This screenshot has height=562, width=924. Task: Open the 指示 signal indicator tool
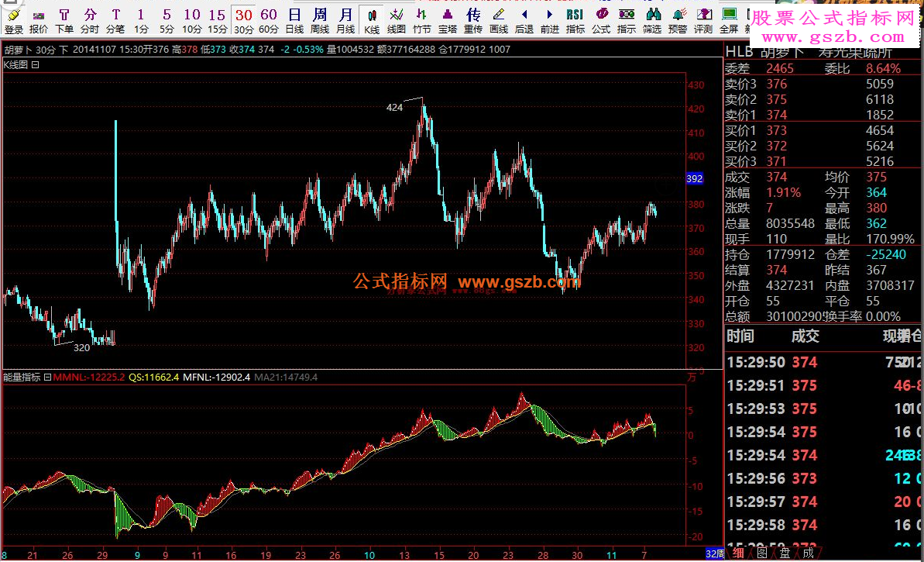(x=627, y=20)
